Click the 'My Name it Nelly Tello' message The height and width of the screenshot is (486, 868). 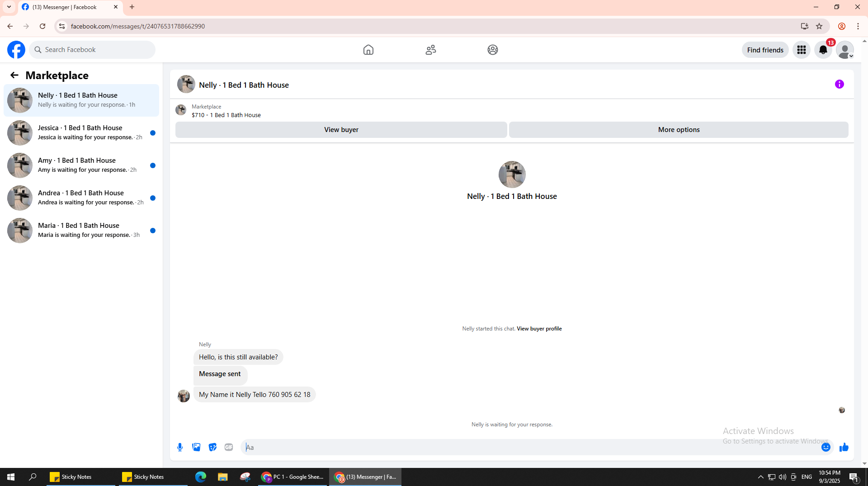[x=255, y=395]
